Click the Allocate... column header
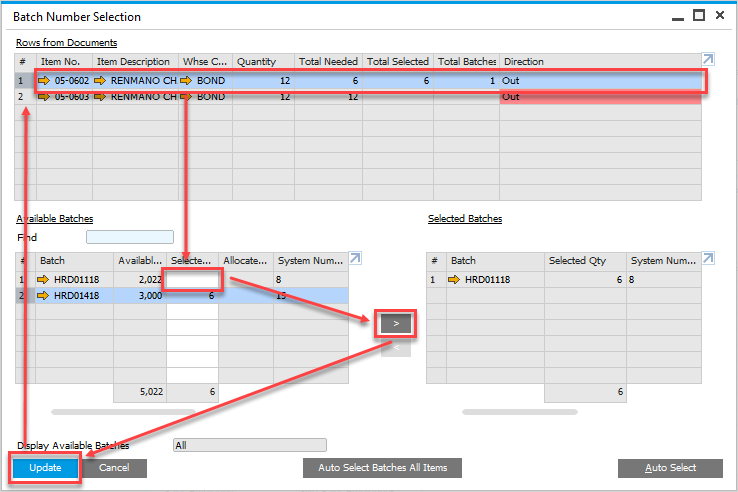This screenshot has width=738, height=492. tap(246, 261)
